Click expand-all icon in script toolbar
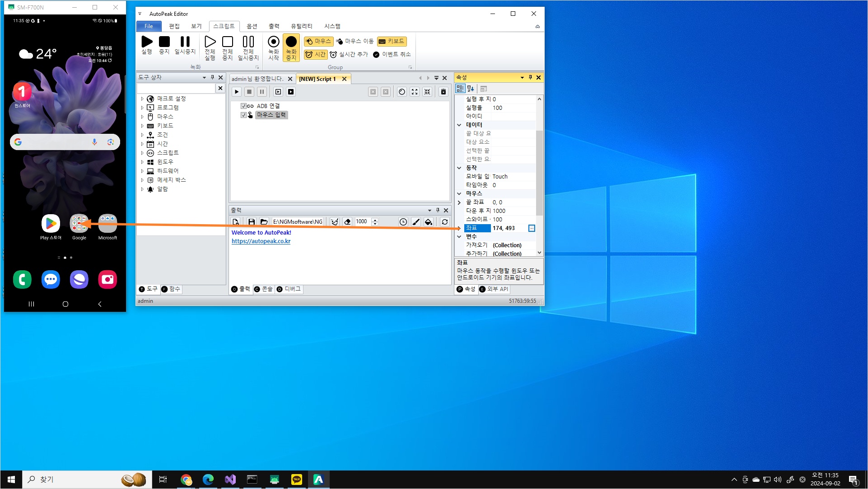 pos(415,92)
